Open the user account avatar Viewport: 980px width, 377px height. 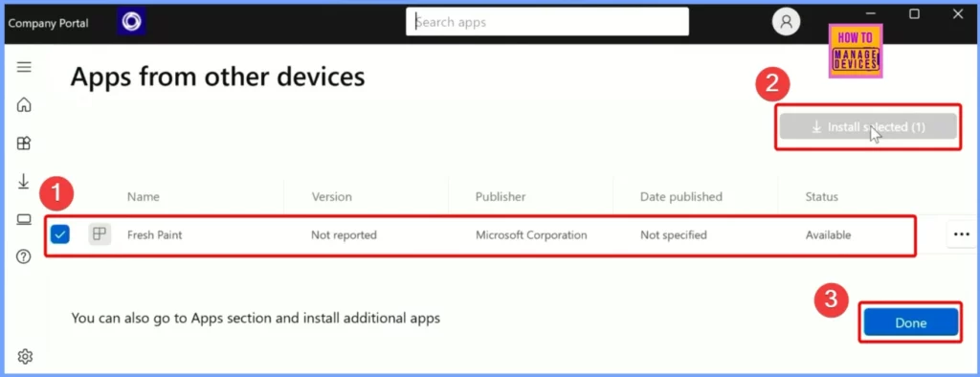787,22
